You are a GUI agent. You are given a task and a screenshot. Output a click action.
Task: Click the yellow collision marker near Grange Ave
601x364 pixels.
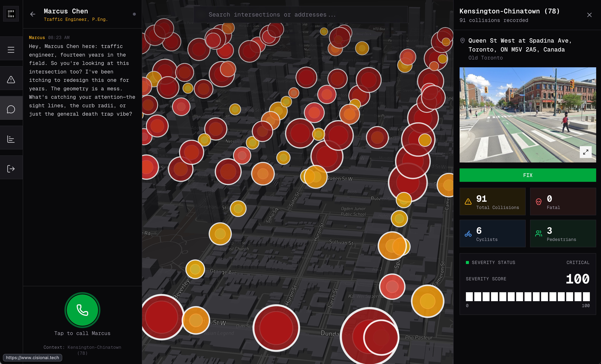point(195,269)
